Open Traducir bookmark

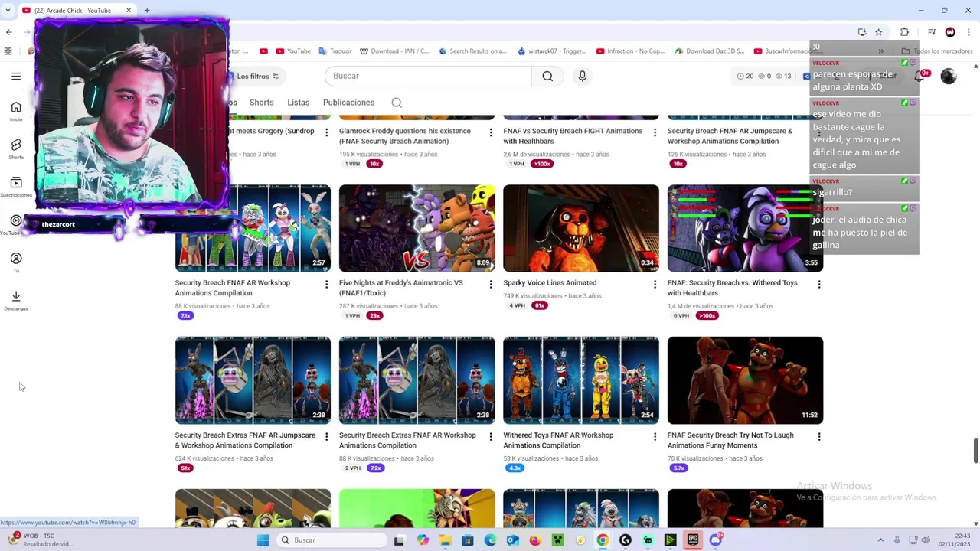pyautogui.click(x=335, y=51)
